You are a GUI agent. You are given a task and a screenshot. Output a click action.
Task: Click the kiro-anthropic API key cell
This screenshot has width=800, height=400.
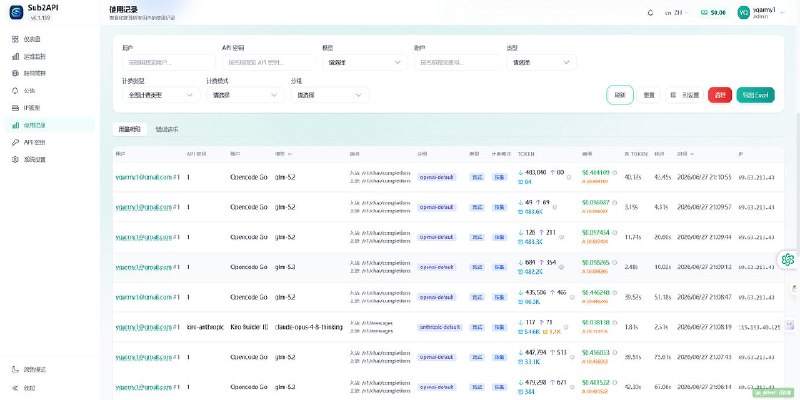pos(205,327)
